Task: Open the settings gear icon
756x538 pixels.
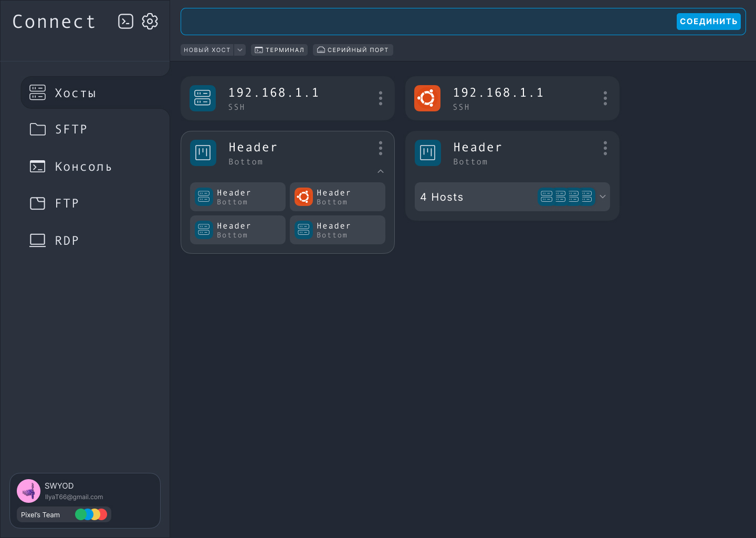Action: (150, 22)
